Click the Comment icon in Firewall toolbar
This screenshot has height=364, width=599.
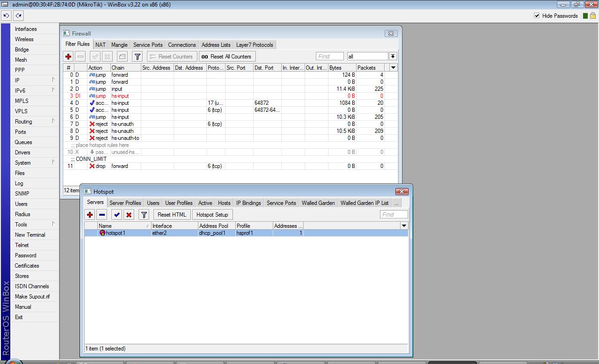(122, 57)
